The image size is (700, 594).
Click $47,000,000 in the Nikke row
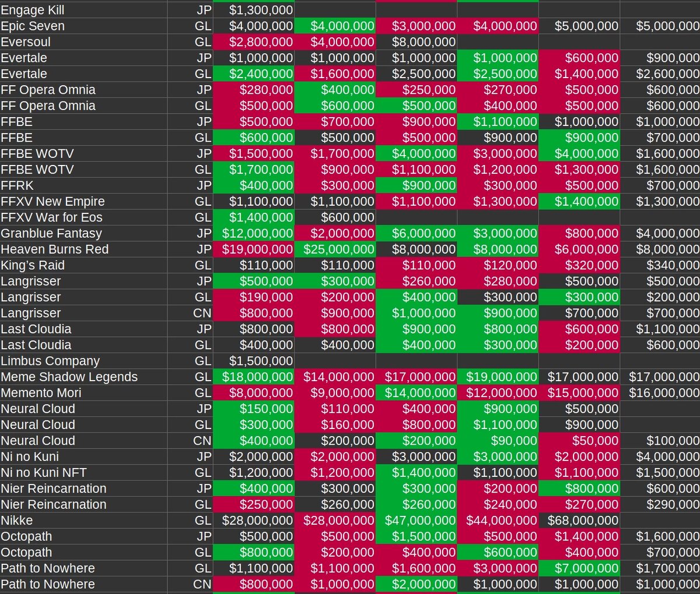click(416, 520)
